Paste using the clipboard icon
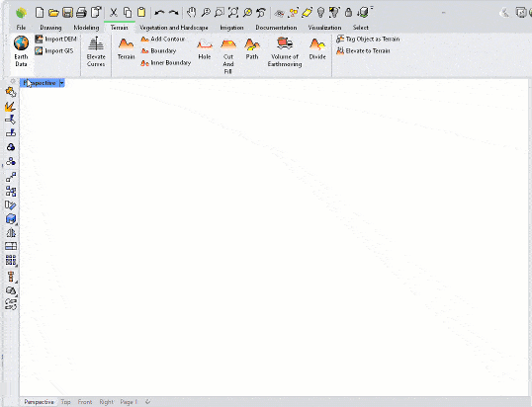 click(141, 13)
